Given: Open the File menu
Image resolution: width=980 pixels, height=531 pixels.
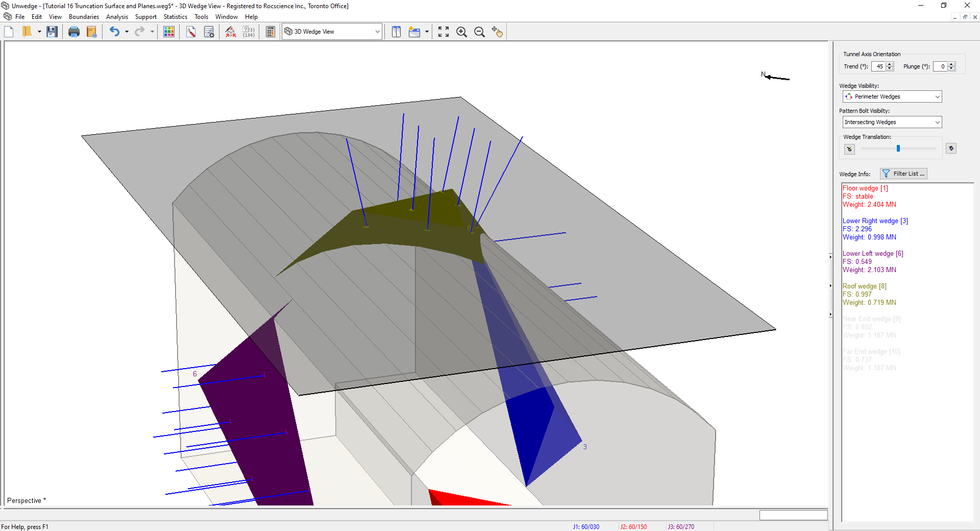Looking at the screenshot, I should [x=20, y=17].
